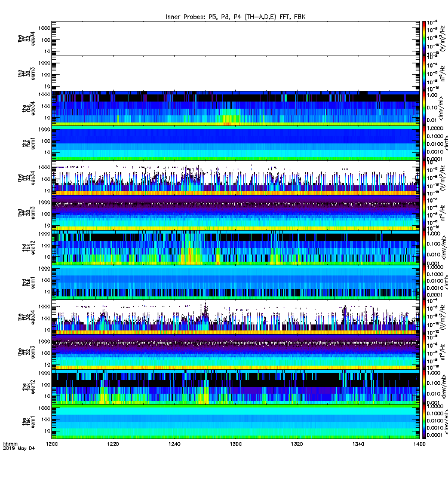This screenshot has height=478, width=448.
Task: Click the color bar beside tha fbk edc34 panel
Action: (424, 108)
